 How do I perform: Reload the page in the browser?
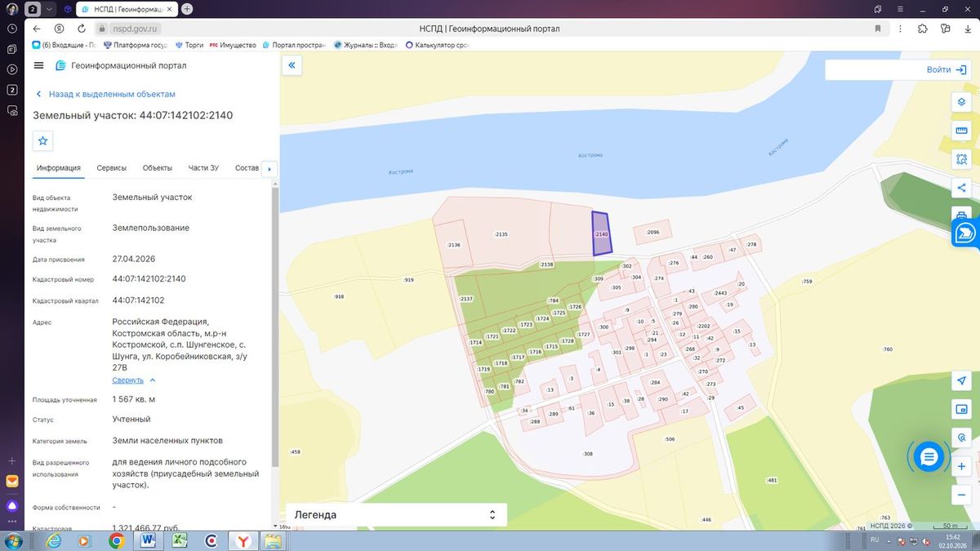[81, 29]
